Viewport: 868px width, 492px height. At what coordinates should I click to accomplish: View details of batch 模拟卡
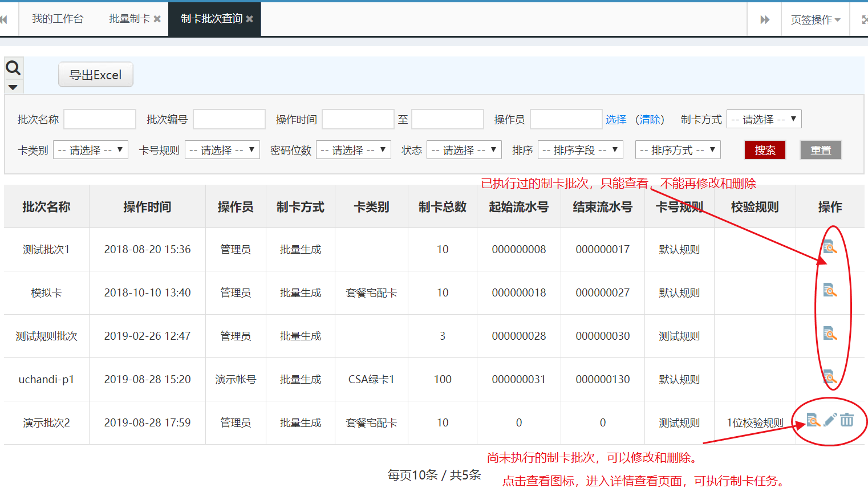(830, 290)
